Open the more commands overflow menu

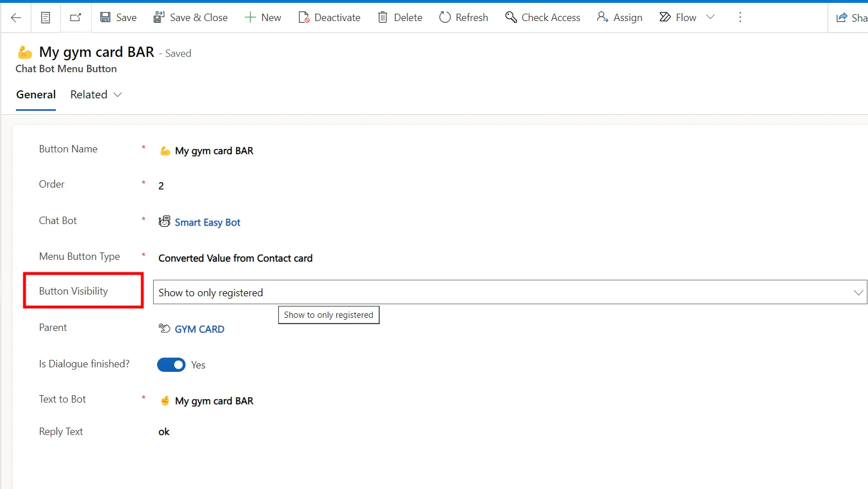tap(740, 18)
